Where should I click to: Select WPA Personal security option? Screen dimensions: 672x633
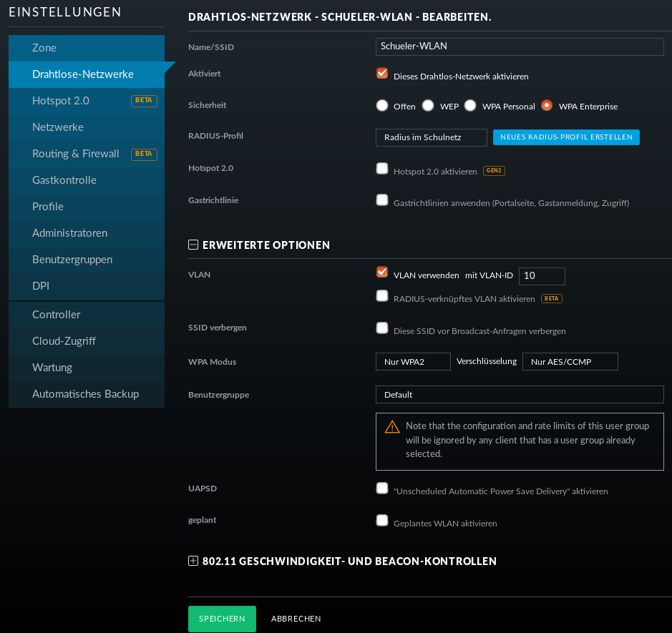coord(470,105)
